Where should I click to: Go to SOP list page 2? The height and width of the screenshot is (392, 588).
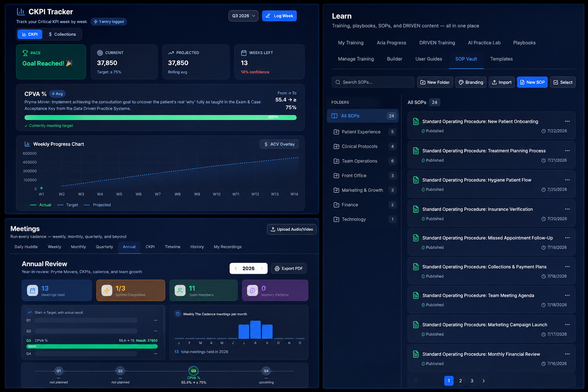[461, 381]
